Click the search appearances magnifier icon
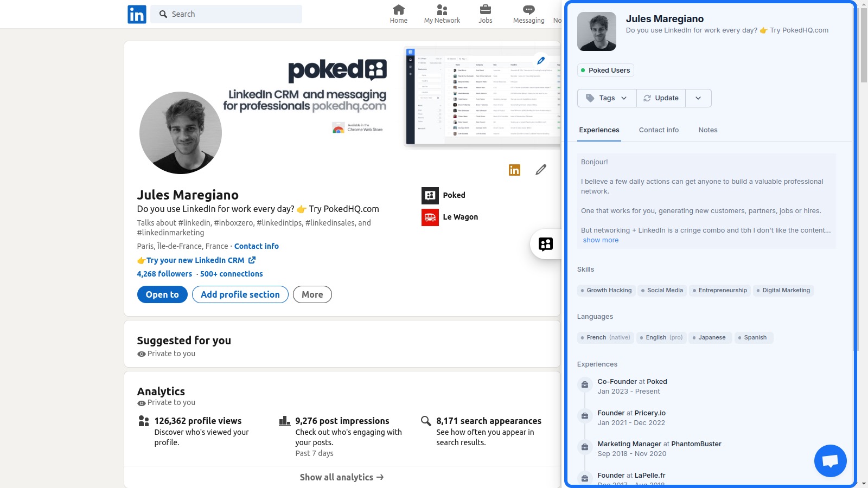The height and width of the screenshot is (488, 868). 426,421
